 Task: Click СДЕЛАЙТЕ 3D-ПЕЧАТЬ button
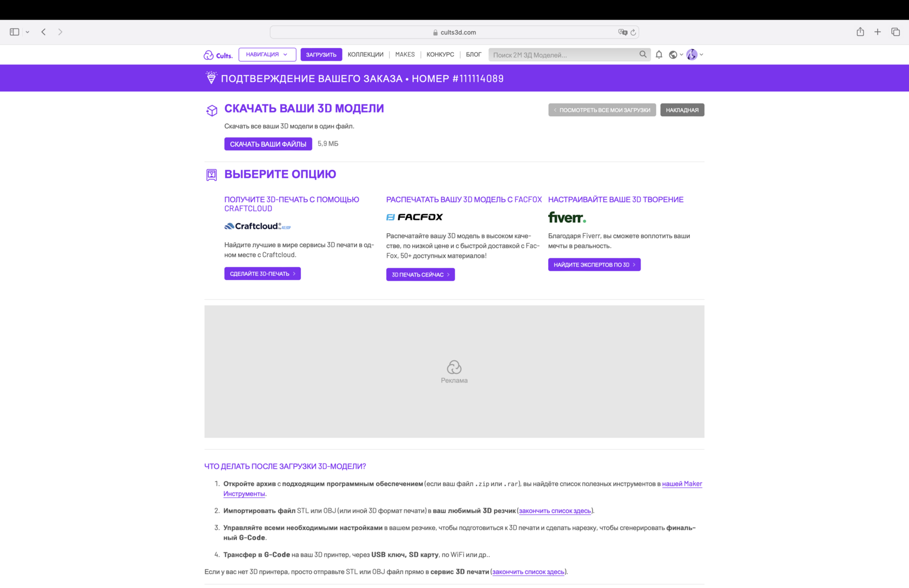coord(262,274)
